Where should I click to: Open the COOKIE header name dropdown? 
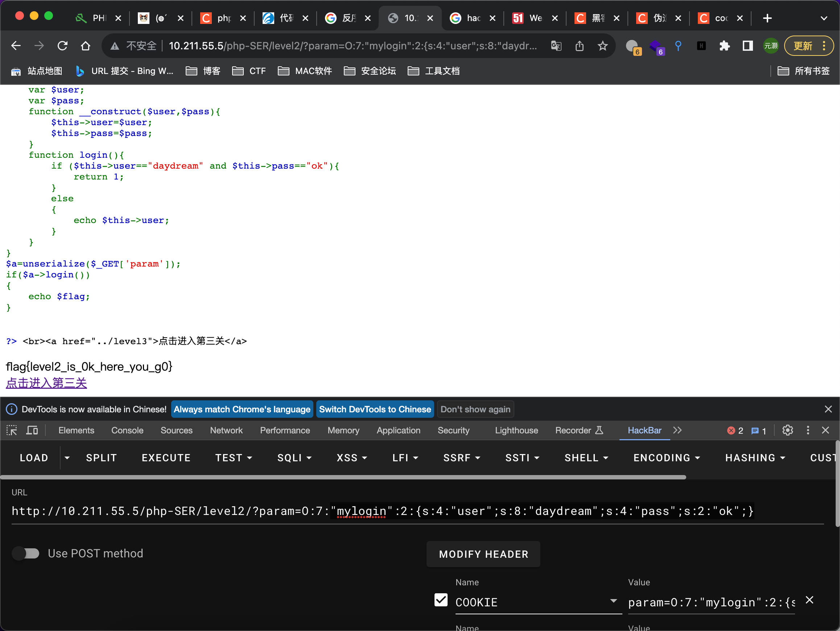point(613,601)
